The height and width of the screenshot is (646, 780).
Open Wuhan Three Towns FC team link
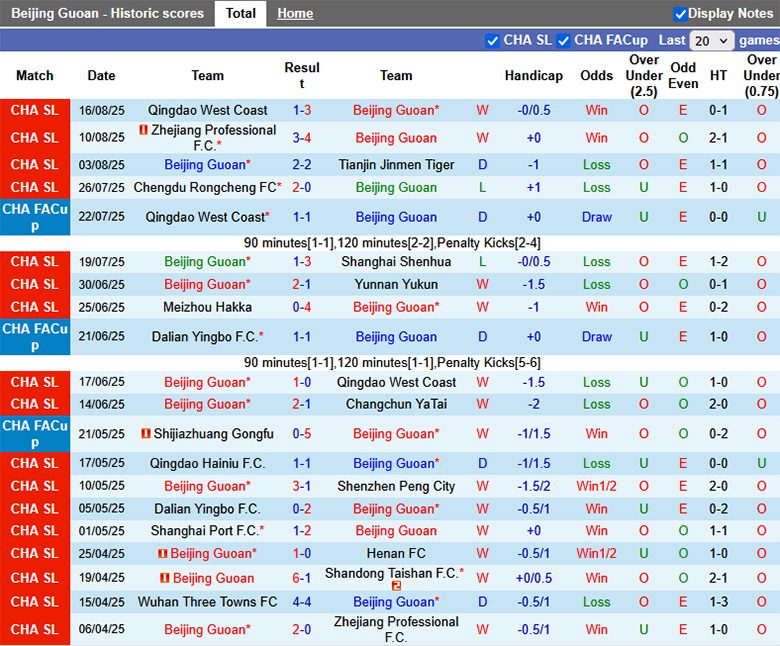(x=207, y=602)
